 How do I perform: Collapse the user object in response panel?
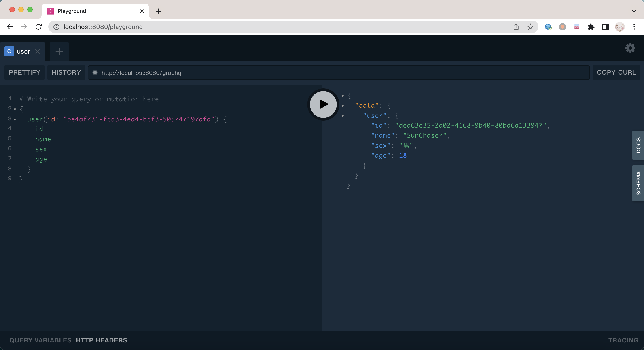(x=342, y=116)
